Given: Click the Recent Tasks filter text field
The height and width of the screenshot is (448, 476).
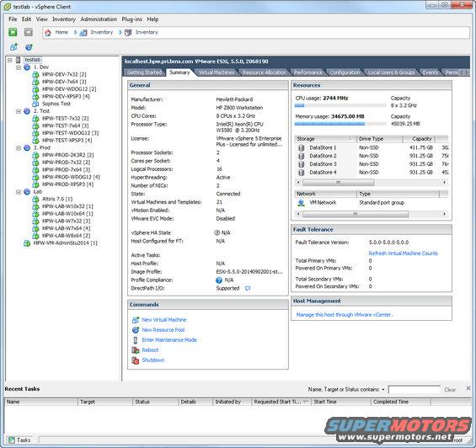Looking at the screenshot, I should pos(414,389).
